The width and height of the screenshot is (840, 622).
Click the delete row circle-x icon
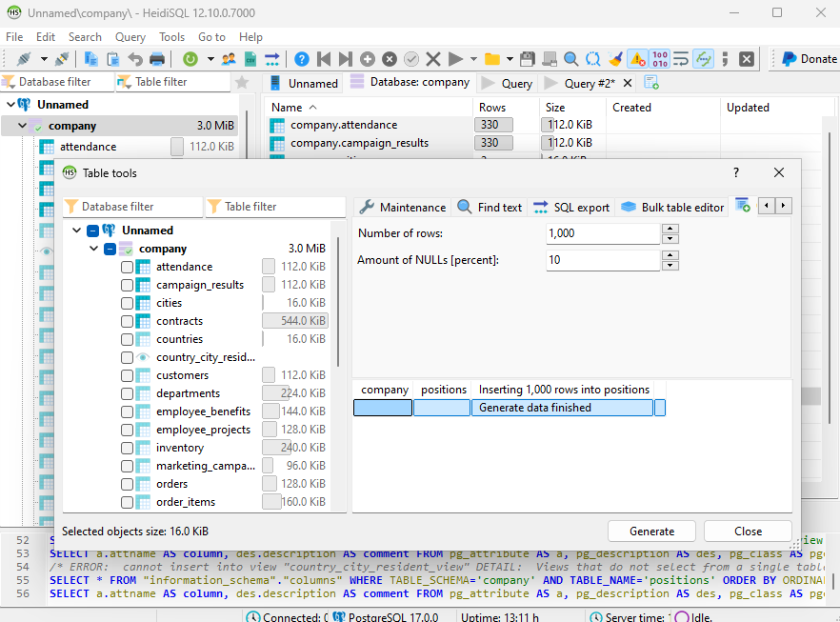click(390, 59)
